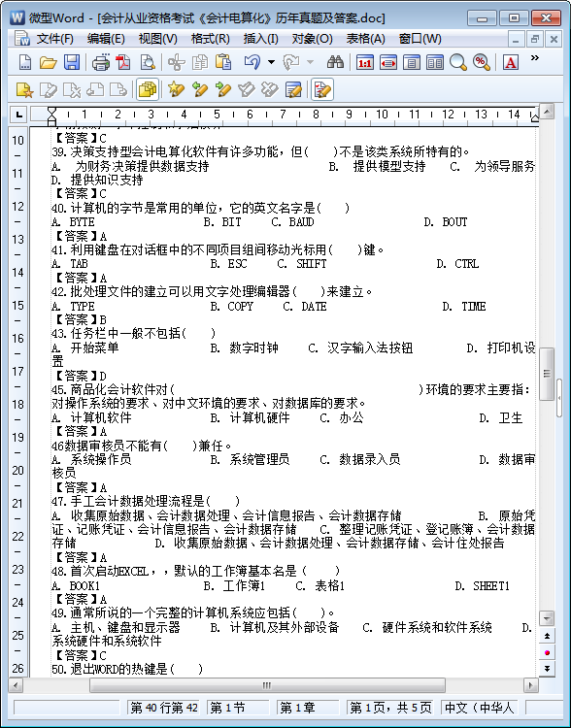Click the 中文 language status field
Viewport: 571px width, 728px height.
click(480, 708)
